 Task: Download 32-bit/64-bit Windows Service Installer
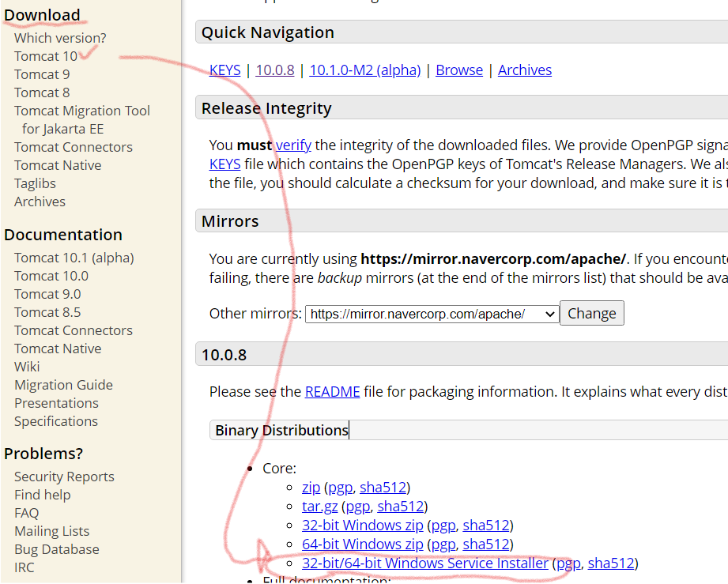click(424, 563)
